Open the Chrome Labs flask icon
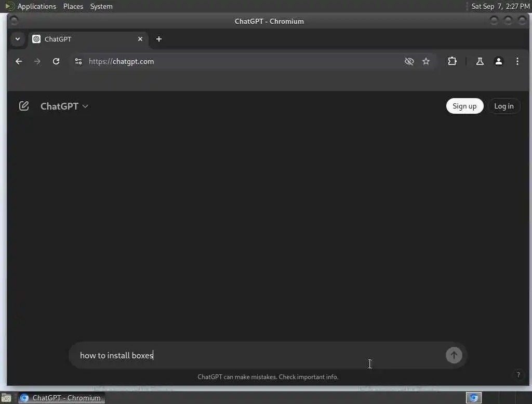 point(480,61)
